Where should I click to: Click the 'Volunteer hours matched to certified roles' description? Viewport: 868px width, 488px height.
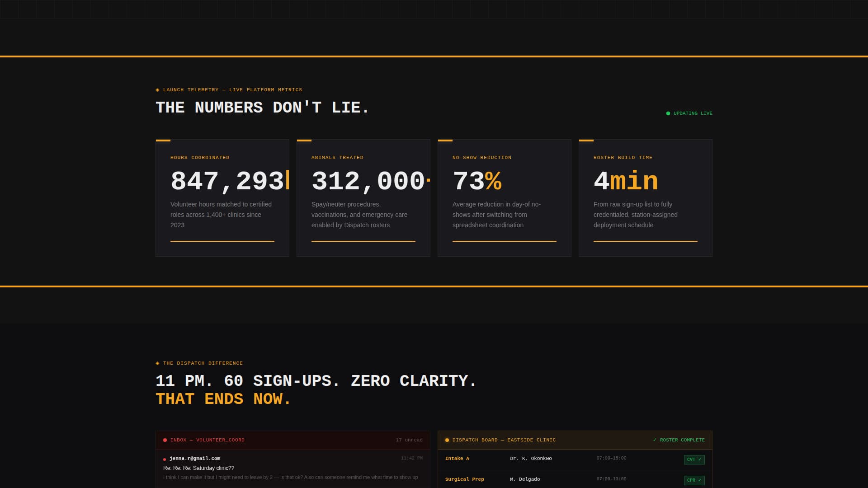tap(222, 215)
